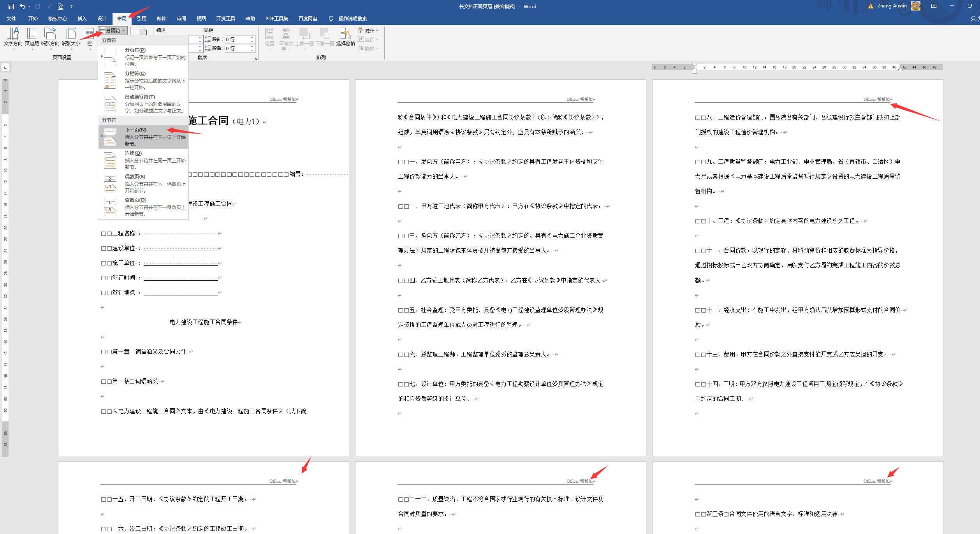Screen dimensions: 980x534
Task: Click the first page header Officer 帮帮忙
Action: point(283,99)
